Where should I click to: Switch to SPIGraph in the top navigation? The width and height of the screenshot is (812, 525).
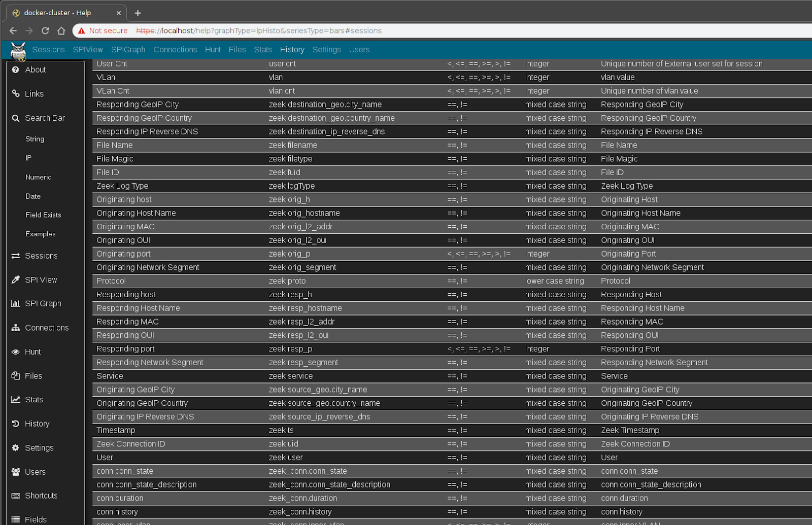coord(128,49)
